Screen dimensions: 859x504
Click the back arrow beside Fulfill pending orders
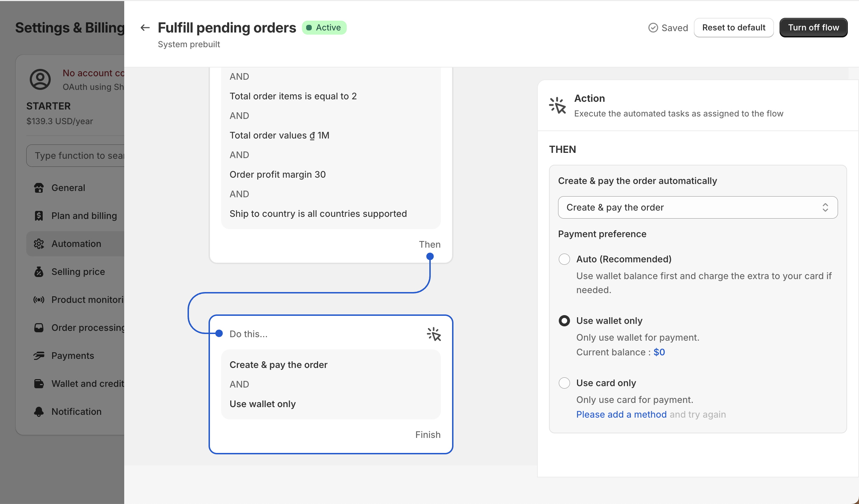145,28
